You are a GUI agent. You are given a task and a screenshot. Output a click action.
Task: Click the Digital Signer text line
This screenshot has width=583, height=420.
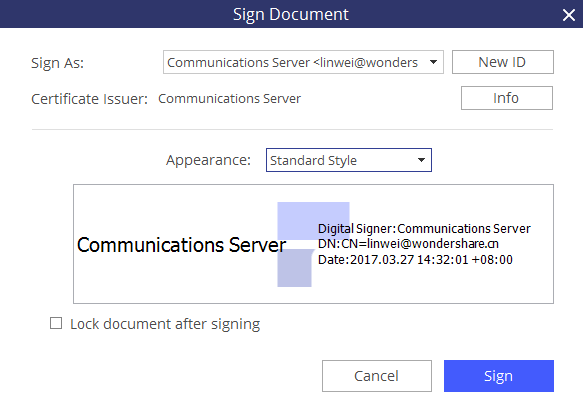[x=424, y=229]
